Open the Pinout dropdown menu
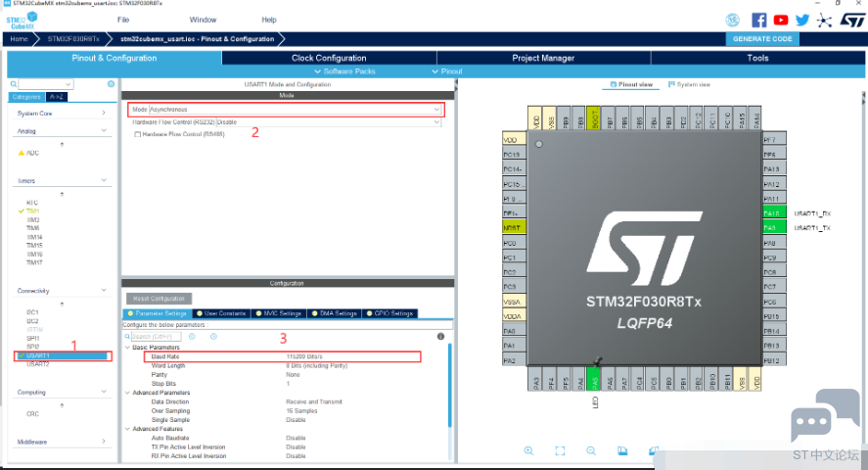 [x=447, y=71]
